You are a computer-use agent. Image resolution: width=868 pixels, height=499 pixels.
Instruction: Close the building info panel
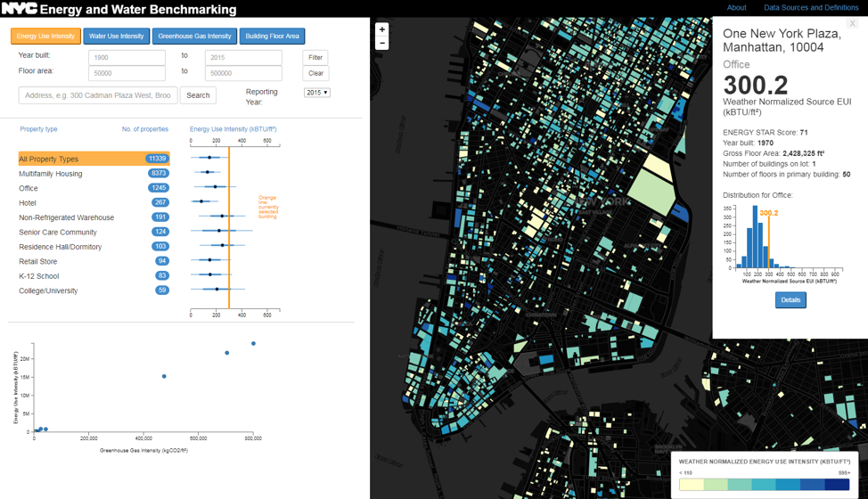[x=853, y=23]
